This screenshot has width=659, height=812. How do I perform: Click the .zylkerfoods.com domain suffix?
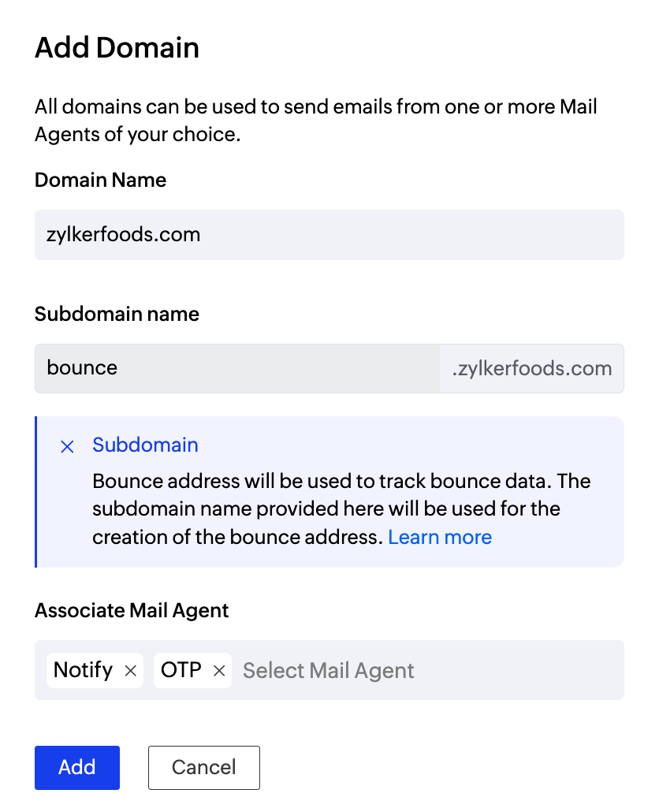(531, 368)
